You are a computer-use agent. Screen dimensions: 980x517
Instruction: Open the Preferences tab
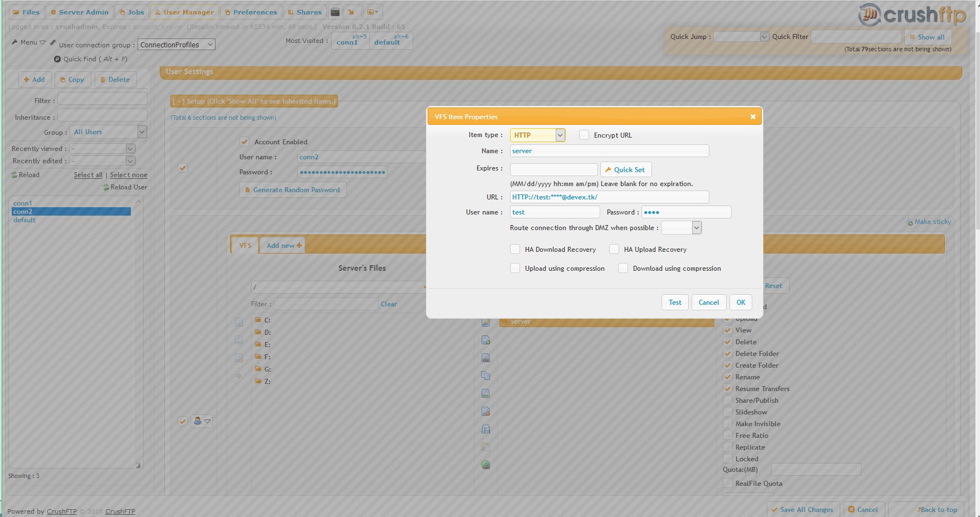point(251,12)
